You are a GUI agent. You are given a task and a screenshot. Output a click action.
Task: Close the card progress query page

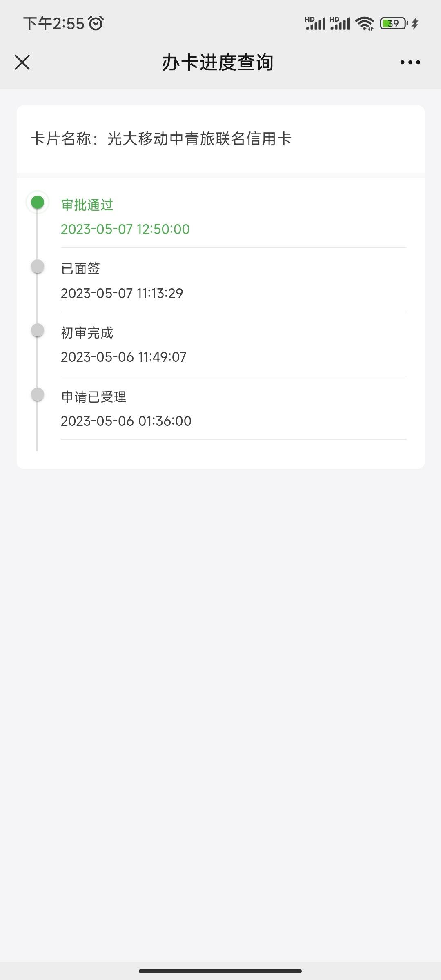[22, 62]
